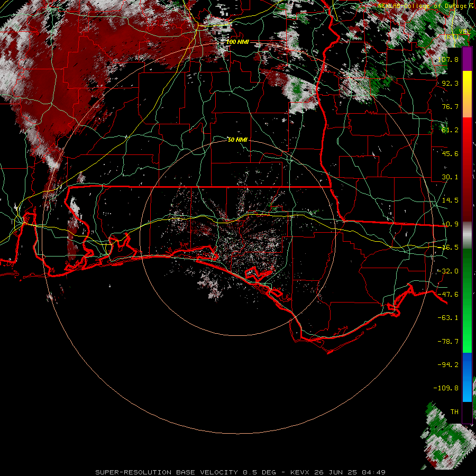Pick the red segment of the velocity color bar
Screen dimensions: 476x476
click(x=467, y=169)
